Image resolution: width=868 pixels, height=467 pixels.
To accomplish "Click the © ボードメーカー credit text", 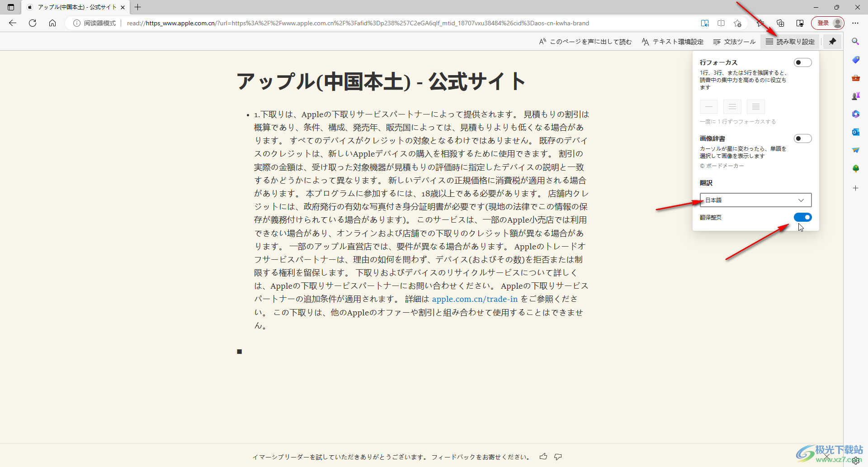I will click(x=722, y=166).
